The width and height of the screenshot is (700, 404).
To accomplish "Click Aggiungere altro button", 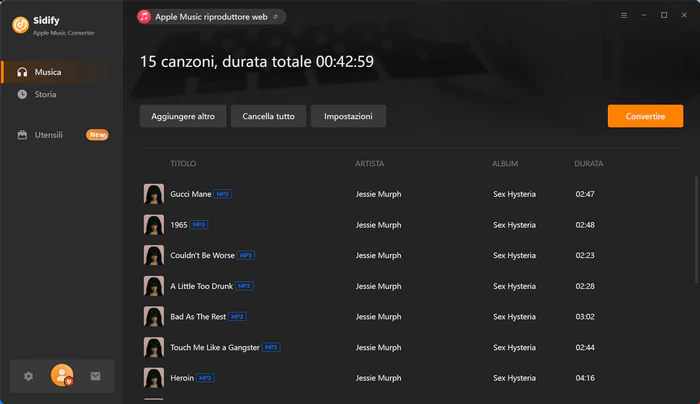I will coord(183,116).
